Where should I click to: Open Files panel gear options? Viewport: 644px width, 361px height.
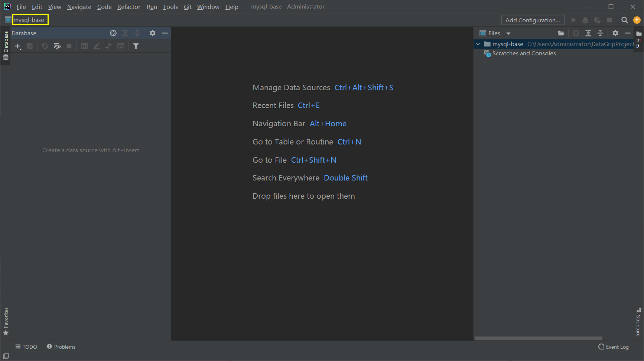(615, 33)
